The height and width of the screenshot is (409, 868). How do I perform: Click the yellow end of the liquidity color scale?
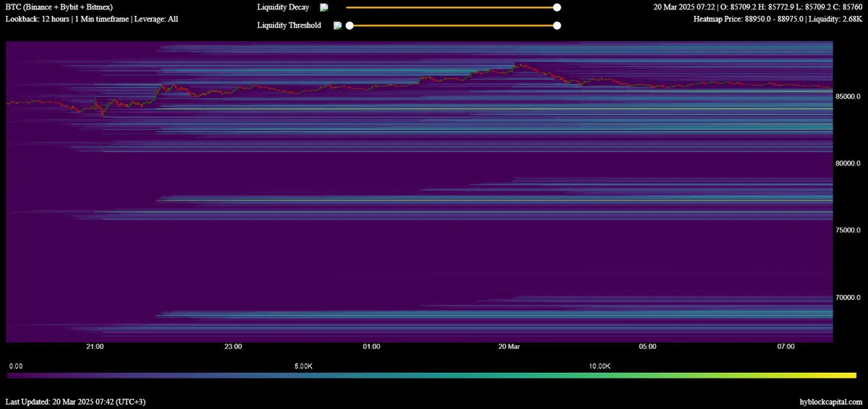[x=850, y=376]
